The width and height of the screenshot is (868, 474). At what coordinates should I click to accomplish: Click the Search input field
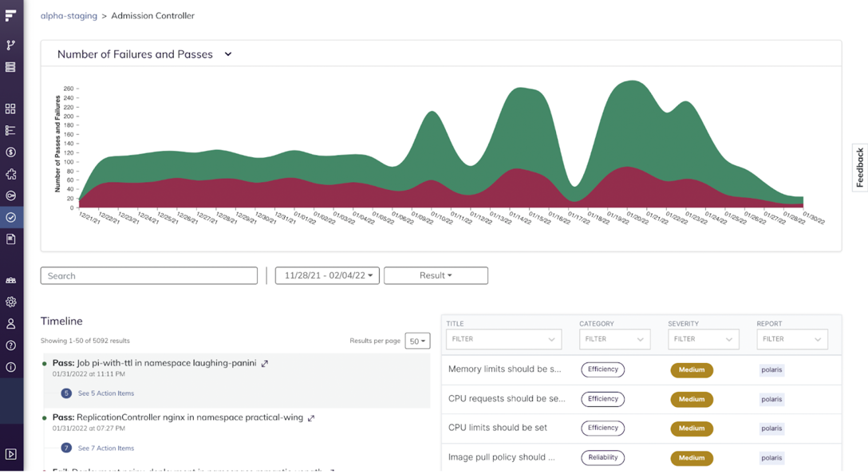pyautogui.click(x=149, y=275)
